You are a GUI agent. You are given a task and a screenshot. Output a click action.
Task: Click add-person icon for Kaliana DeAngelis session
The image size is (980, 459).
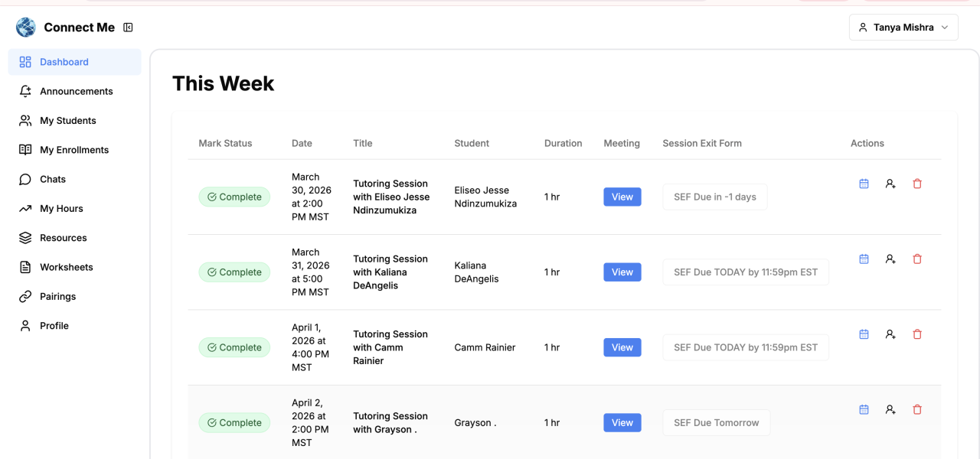pos(890,259)
